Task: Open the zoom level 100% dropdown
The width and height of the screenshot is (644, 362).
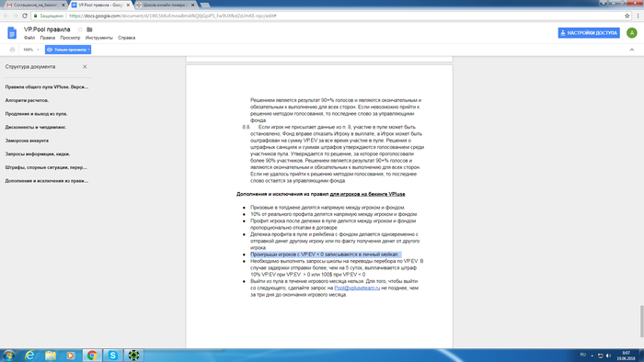Action: pos(30,50)
